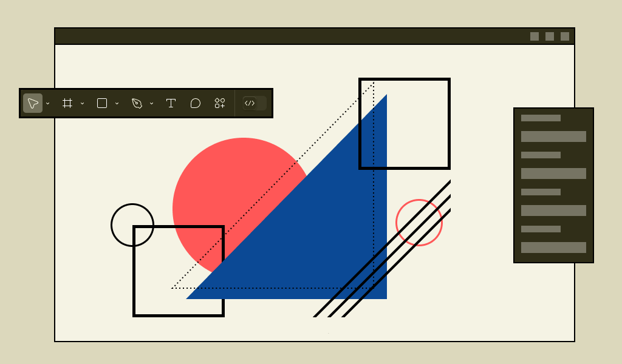622x364 pixels.
Task: Select the Comment bubble tool
Action: coord(195,103)
